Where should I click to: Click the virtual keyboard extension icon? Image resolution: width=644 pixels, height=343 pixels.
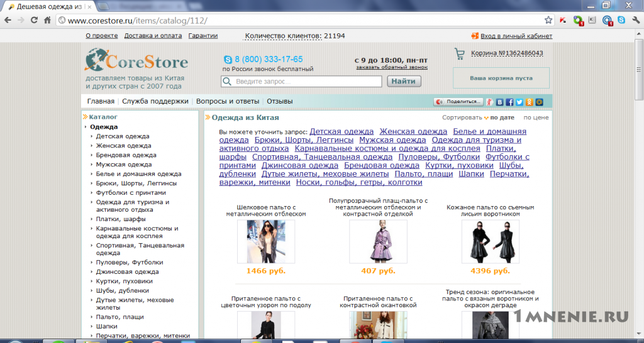pyautogui.click(x=592, y=19)
